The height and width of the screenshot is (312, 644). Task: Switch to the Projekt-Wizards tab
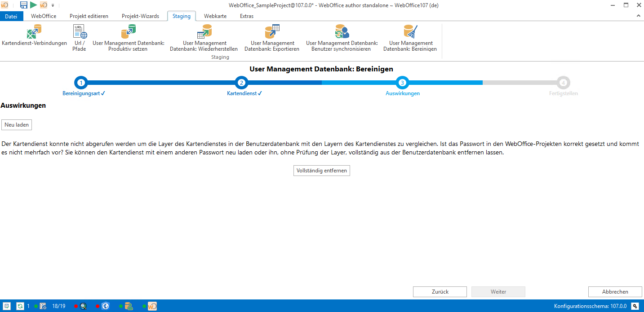pos(140,16)
